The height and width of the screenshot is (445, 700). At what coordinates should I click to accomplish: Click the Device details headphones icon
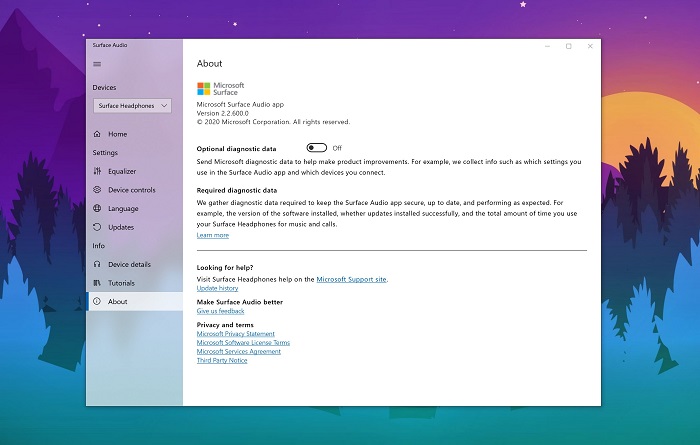97,264
